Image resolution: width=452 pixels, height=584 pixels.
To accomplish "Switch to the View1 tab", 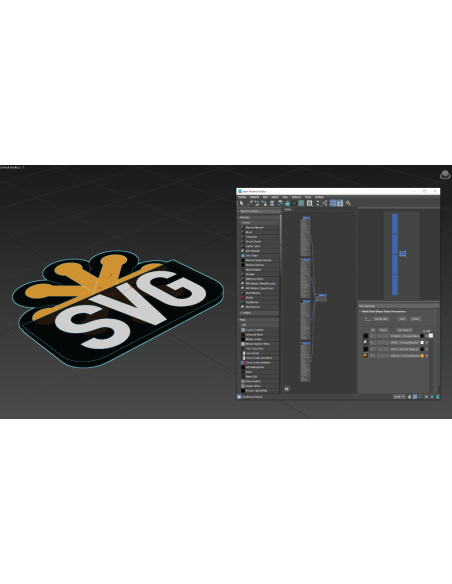I will [288, 209].
